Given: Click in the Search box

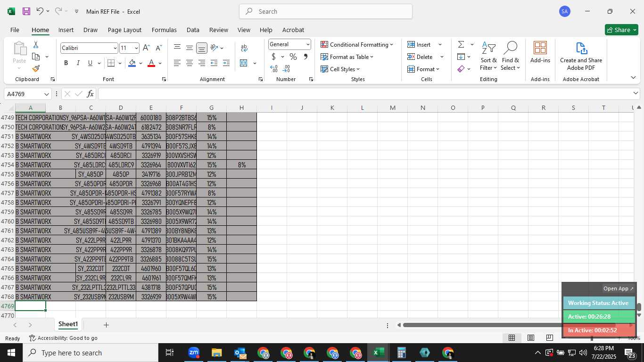Looking at the screenshot, I should [x=326, y=11].
